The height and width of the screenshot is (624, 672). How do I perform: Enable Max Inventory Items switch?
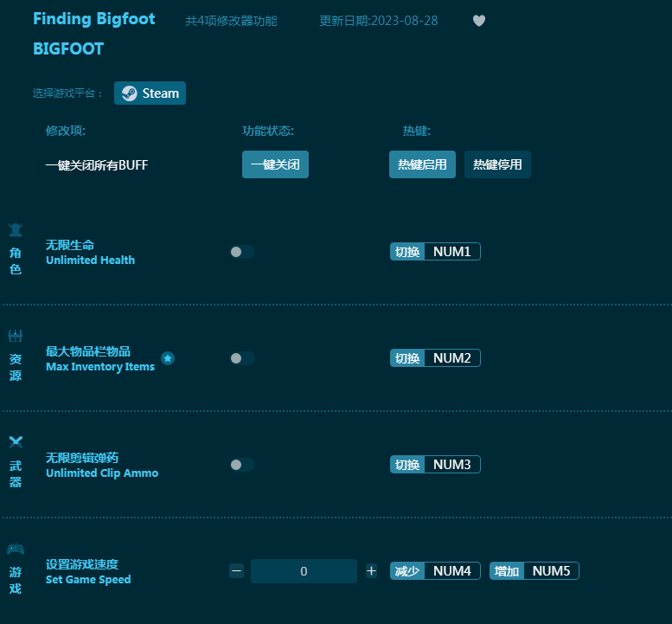(242, 358)
